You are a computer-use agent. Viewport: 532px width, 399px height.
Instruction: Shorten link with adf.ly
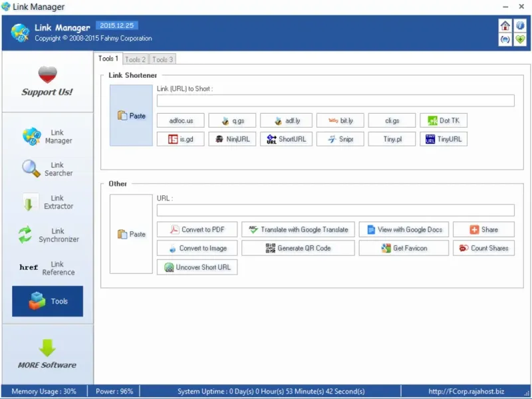click(x=286, y=120)
